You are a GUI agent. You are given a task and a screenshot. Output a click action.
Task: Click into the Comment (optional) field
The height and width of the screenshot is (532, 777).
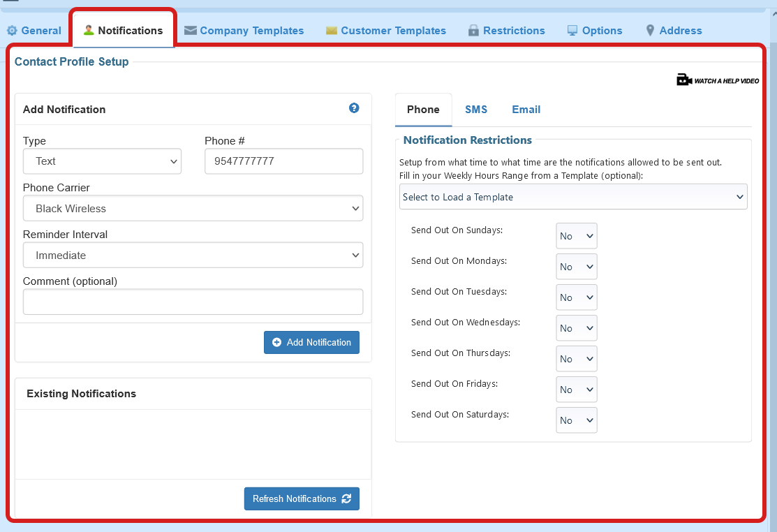point(193,302)
